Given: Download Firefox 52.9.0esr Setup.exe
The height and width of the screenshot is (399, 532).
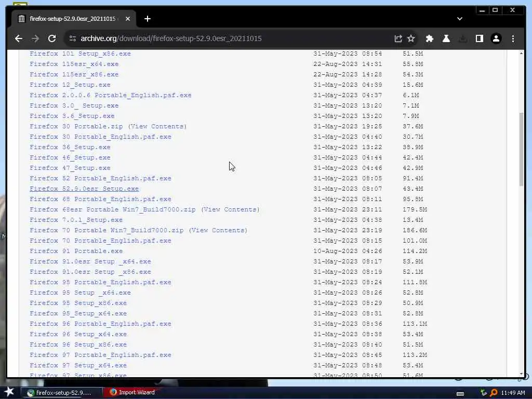Looking at the screenshot, I should click(x=84, y=189).
